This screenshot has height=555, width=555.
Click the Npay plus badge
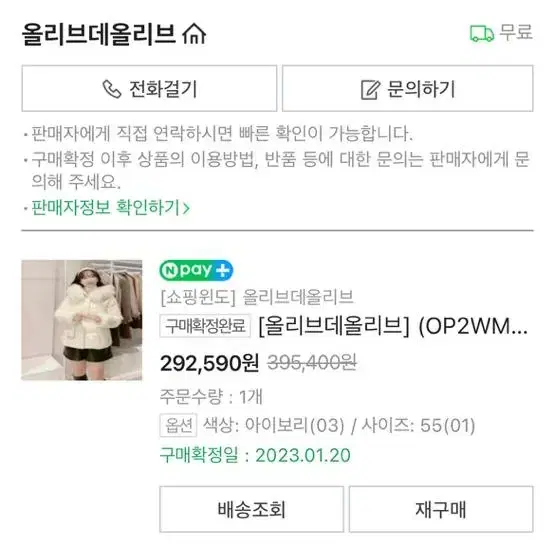point(196,270)
